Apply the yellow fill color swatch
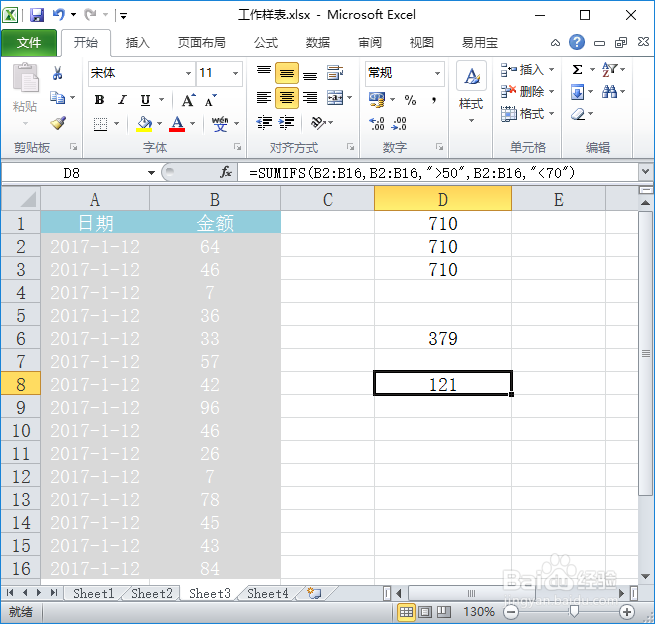This screenshot has height=624, width=655. [x=144, y=124]
